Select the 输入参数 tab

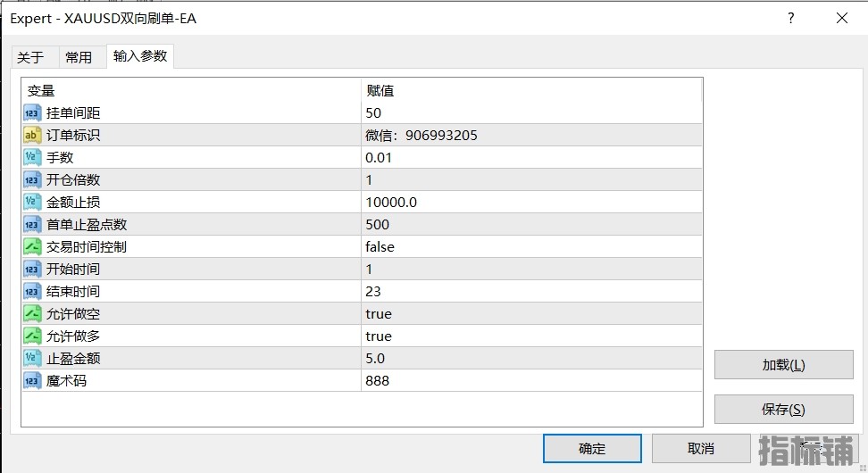click(x=140, y=56)
